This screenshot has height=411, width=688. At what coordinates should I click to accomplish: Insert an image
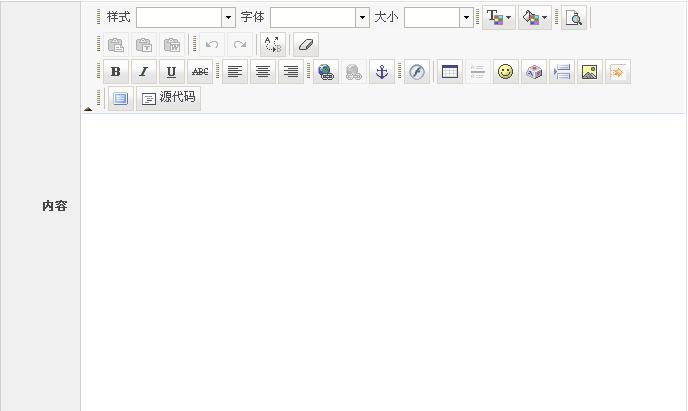coord(590,71)
